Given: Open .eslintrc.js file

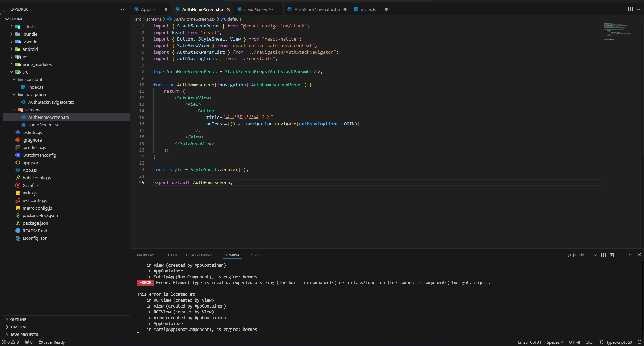Looking at the screenshot, I should click(67, 132).
